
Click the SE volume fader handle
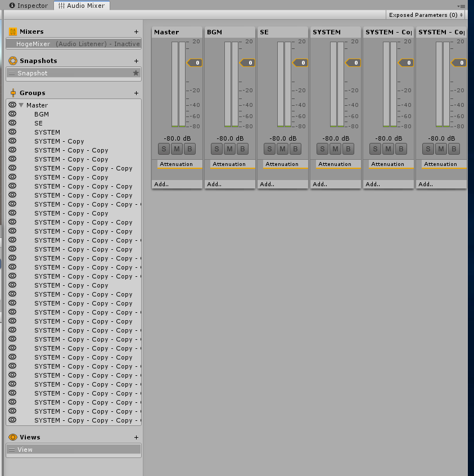pos(300,63)
